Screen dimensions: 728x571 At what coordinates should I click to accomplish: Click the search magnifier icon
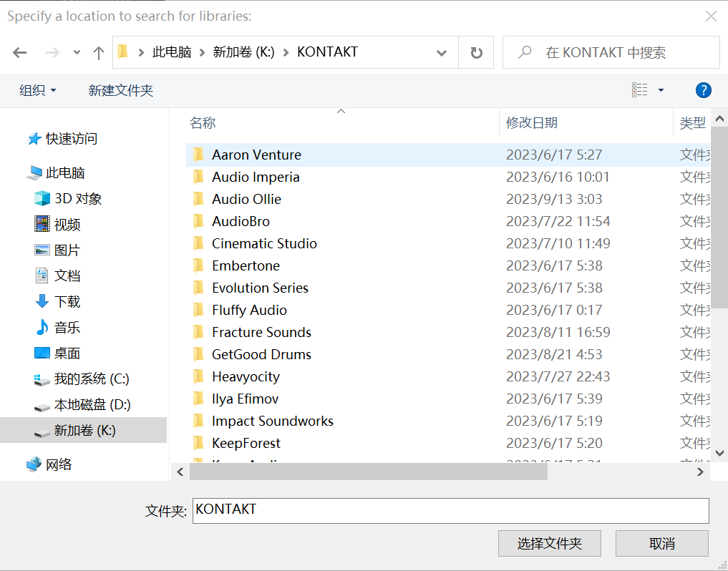[x=525, y=52]
